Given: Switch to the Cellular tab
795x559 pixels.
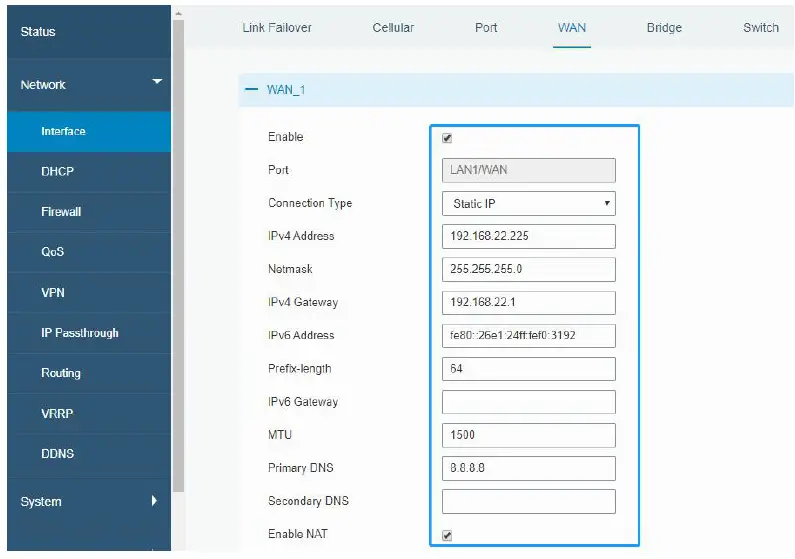Looking at the screenshot, I should [393, 28].
